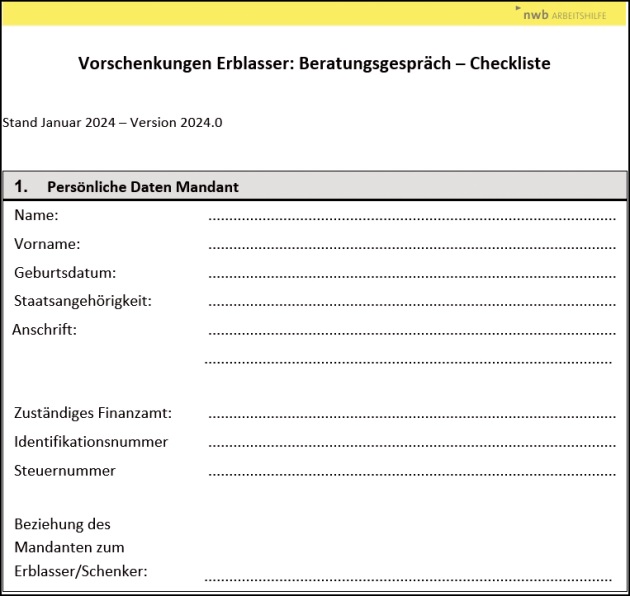This screenshot has width=630, height=596.
Task: Click the dotted line next to Name
Action: pos(411,217)
